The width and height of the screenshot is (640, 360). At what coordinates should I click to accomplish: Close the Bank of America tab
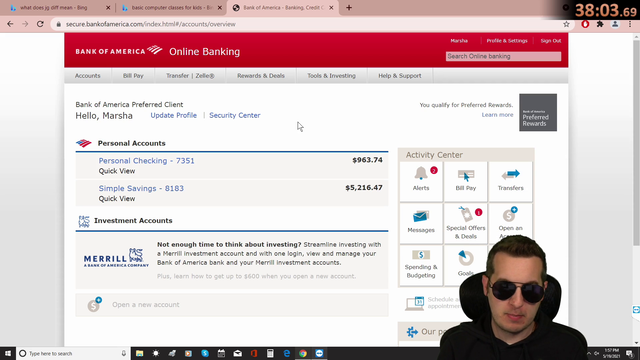(x=331, y=8)
